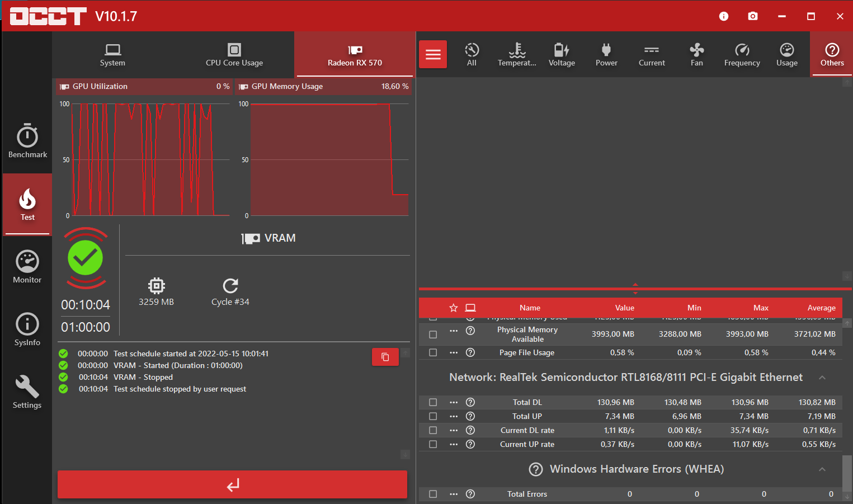The image size is (853, 504).
Task: Tick the Current DL rate checkbox
Action: click(433, 430)
